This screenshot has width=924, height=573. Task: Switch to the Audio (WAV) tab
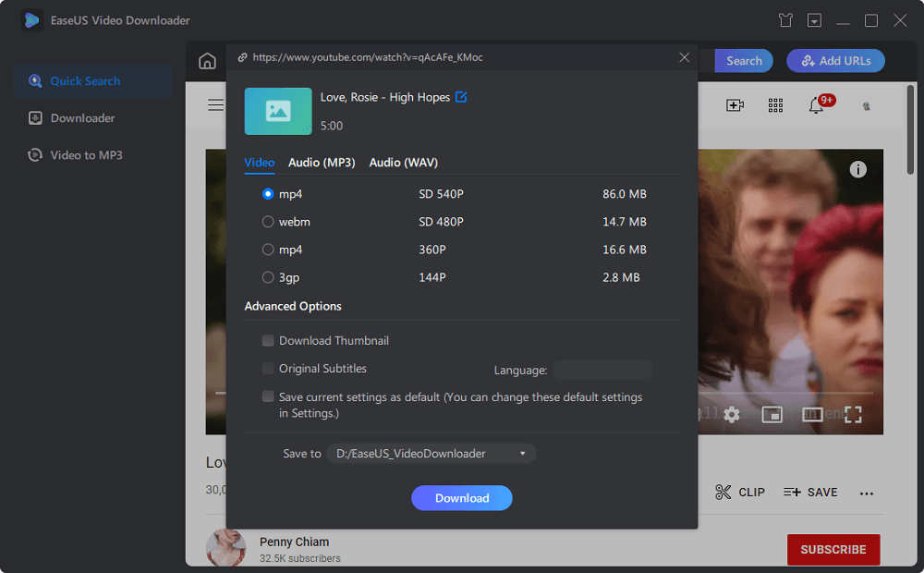[404, 163]
